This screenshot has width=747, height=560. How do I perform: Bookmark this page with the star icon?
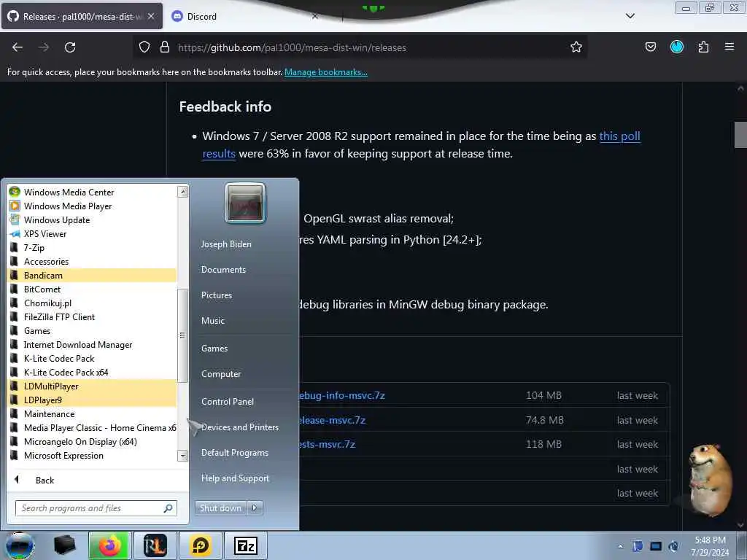coord(576,47)
